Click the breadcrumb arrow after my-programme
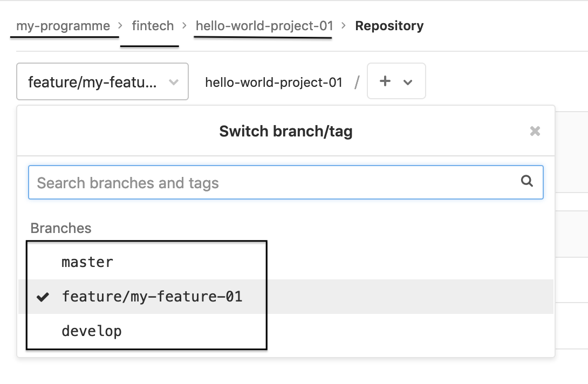This screenshot has width=588, height=384. pos(120,26)
